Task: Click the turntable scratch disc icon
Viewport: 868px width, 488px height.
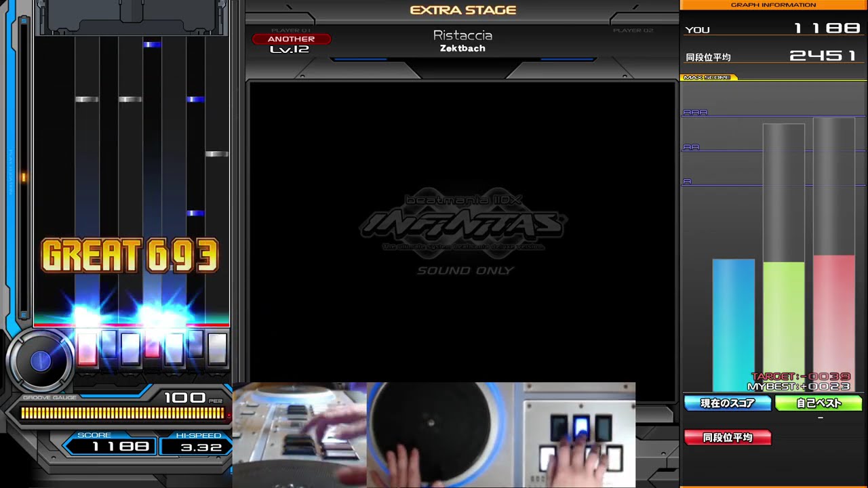Action: pos(40,361)
